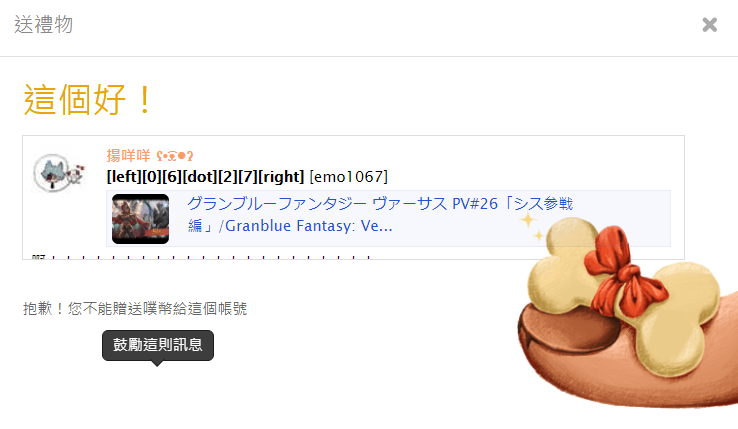The height and width of the screenshot is (429, 738).
Task: Click the small arrow under 鼓勵這則訊息 tooltip
Action: [x=158, y=364]
